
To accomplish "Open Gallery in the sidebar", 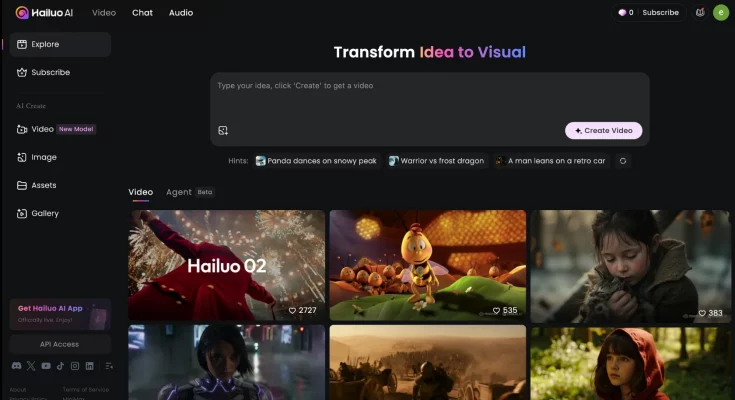I will 60,213.
